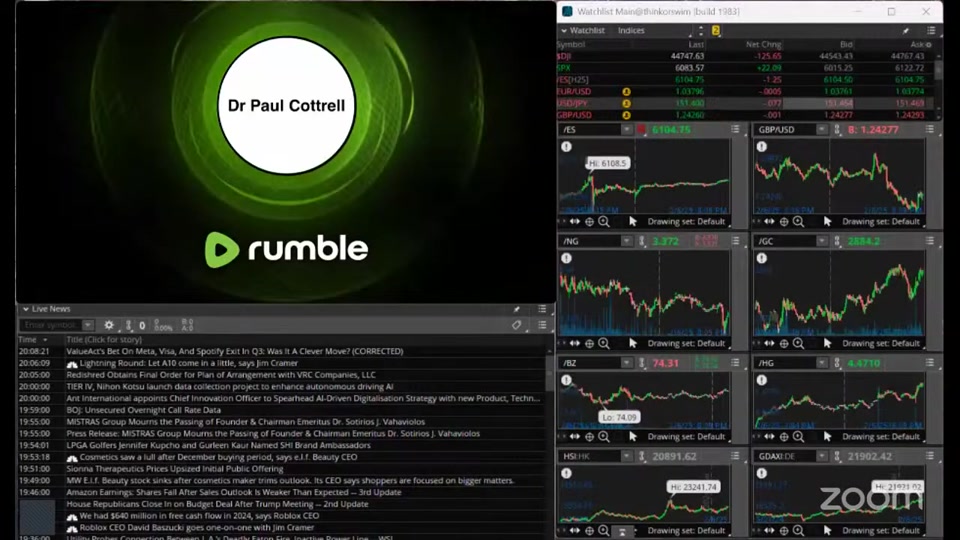
Task: Click the Live News settings gear icon
Action: (x=109, y=325)
